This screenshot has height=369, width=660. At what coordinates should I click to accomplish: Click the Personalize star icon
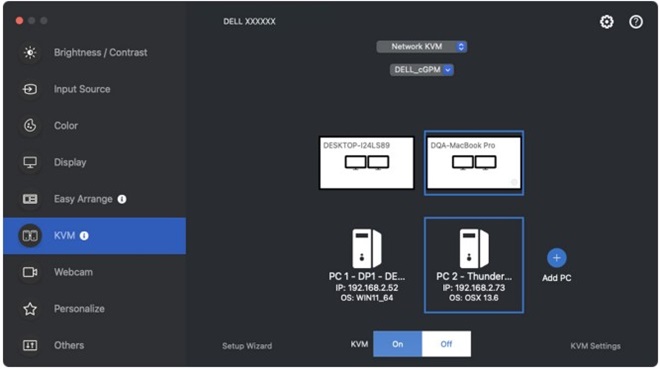pyautogui.click(x=30, y=309)
